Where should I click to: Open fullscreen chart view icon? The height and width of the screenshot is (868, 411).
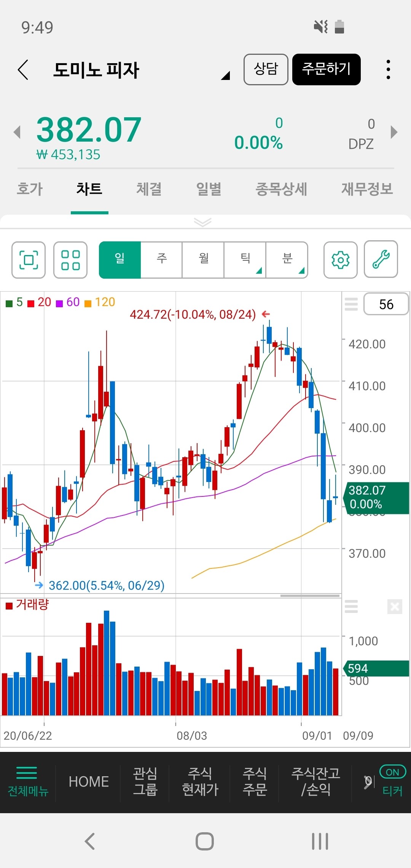coord(29,260)
